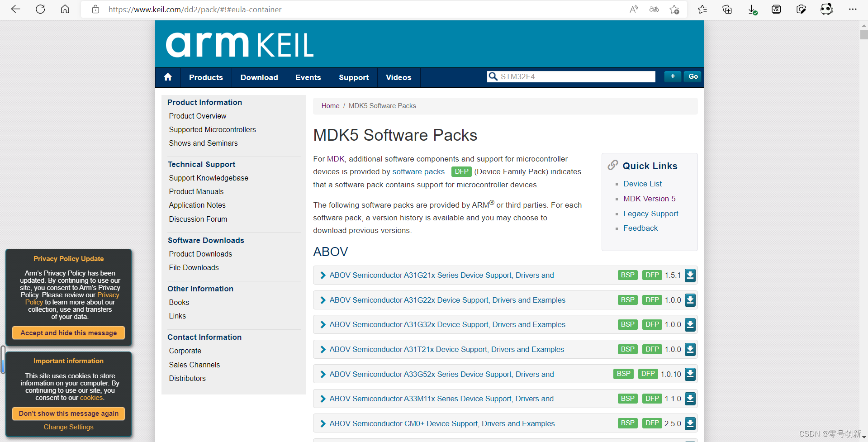View site info via the padlock icon
The image size is (868, 442).
[x=95, y=9]
